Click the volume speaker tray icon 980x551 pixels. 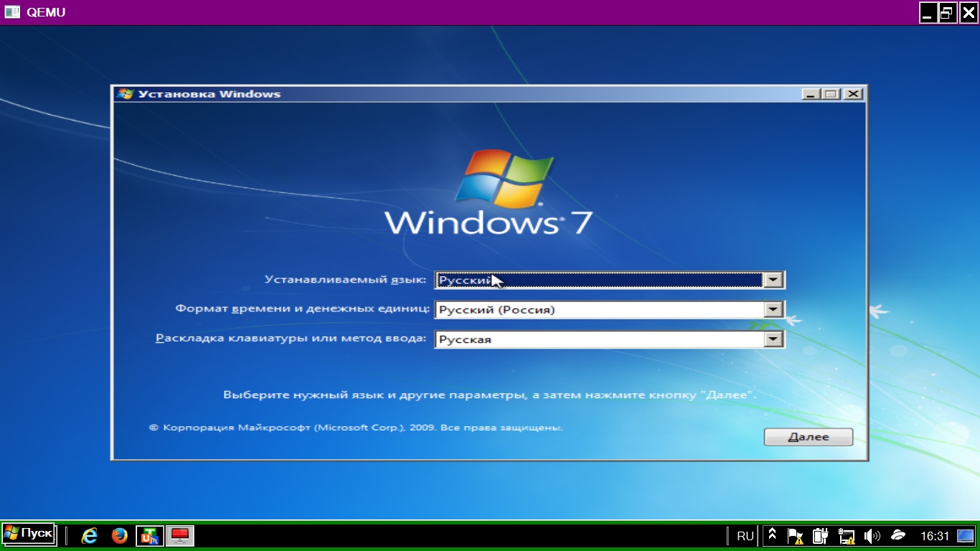pyautogui.click(x=872, y=535)
